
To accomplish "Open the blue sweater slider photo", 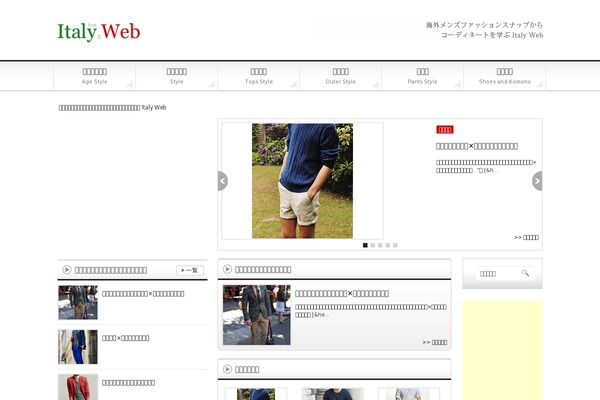I will 302,181.
